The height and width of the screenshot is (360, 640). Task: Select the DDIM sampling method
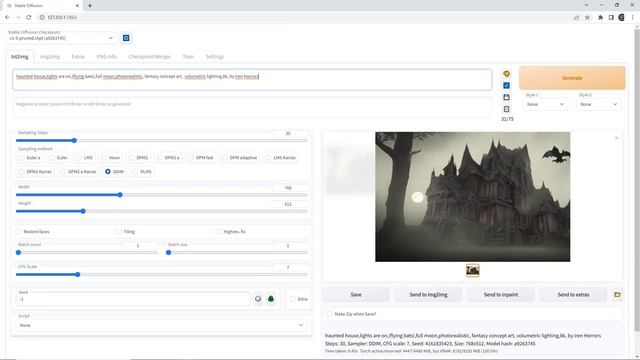(x=114, y=172)
